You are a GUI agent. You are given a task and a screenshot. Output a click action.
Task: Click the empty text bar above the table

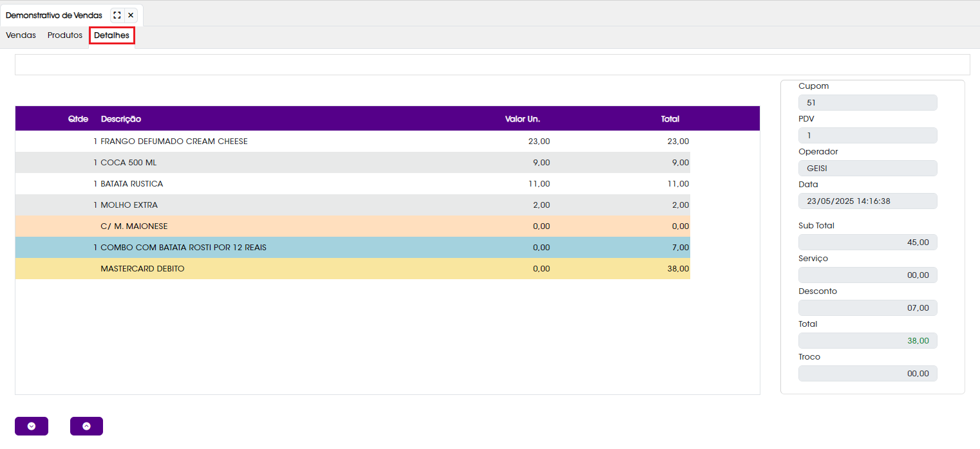492,64
